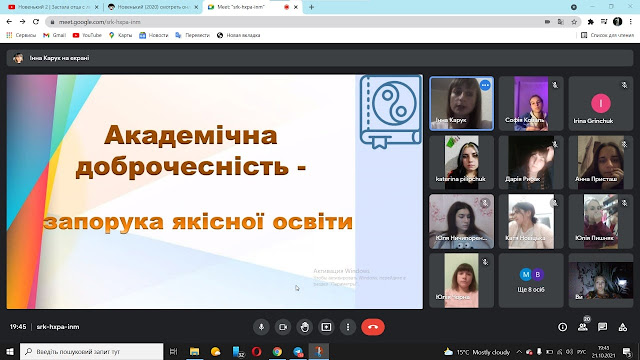Open Chrome profile avatar
The height and width of the screenshot is (360, 640).
618,22
